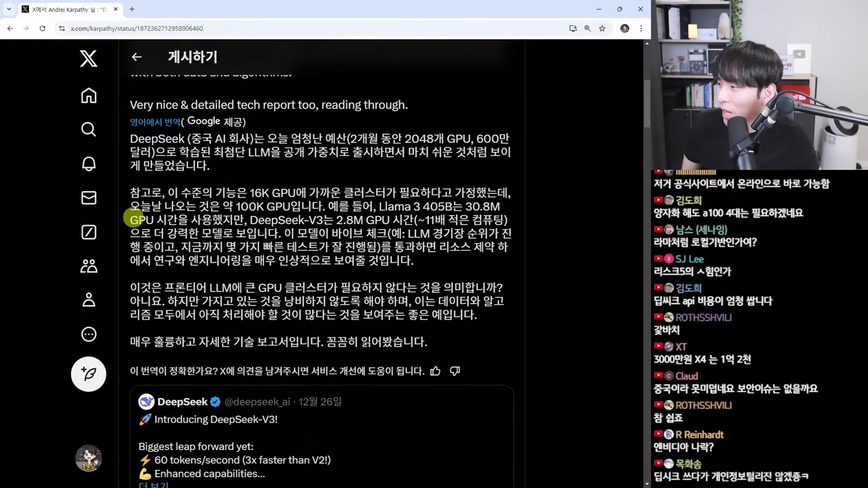
Task: Click 더 보기 to expand quoted post
Action: coord(154,485)
